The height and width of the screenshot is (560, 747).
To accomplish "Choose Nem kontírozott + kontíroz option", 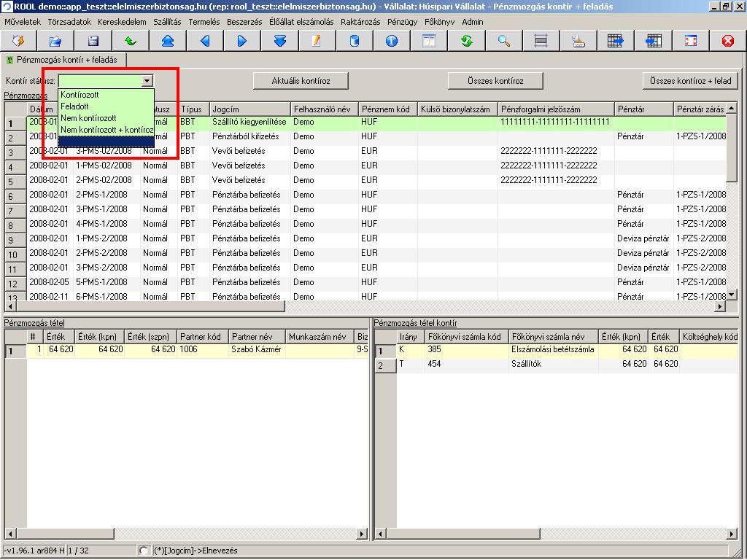I will point(106,130).
